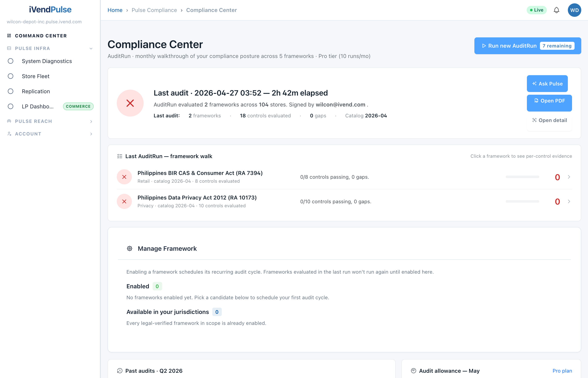Click the Pulse Compliance breadcrumb
This screenshot has width=588, height=378.
coord(154,10)
